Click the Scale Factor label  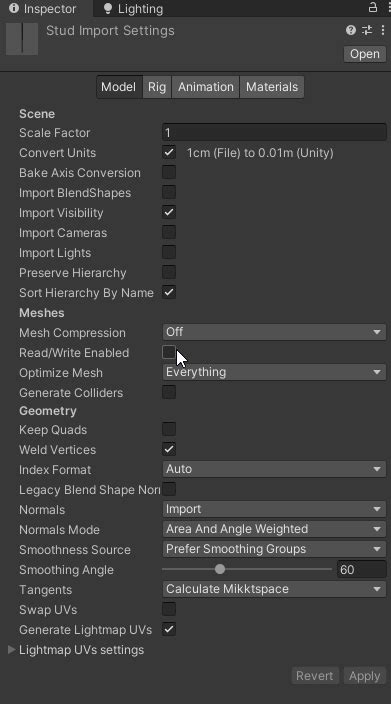54,133
